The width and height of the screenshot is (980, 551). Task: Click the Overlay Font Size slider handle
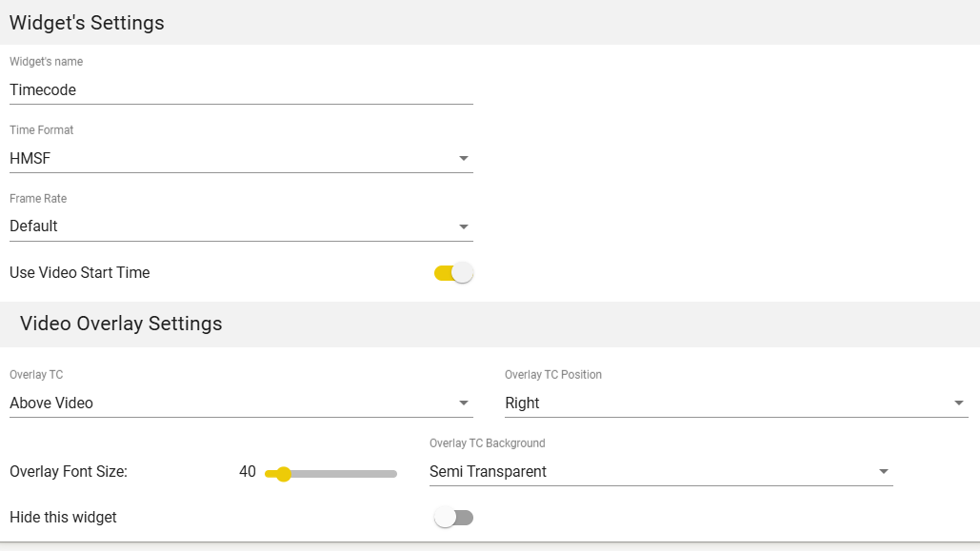coord(283,474)
